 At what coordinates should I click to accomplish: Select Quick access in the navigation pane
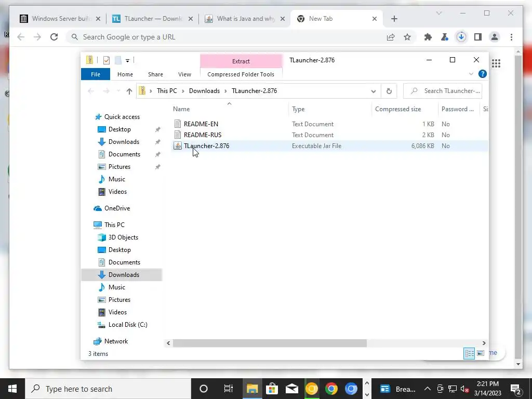tap(122, 117)
